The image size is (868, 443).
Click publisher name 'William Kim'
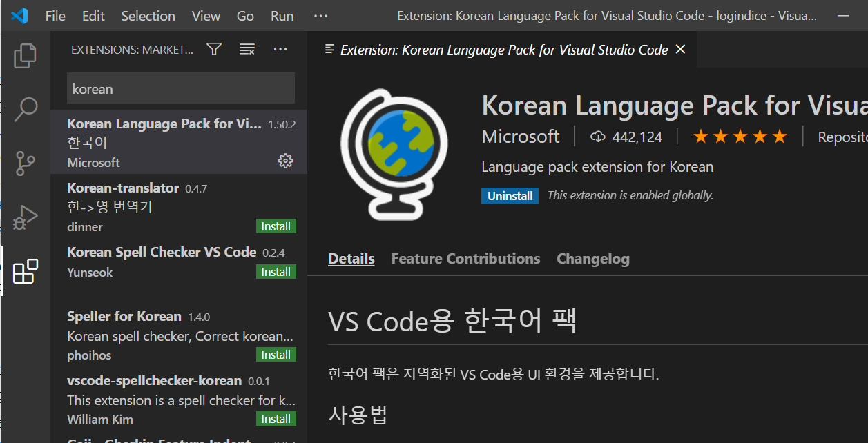100,419
